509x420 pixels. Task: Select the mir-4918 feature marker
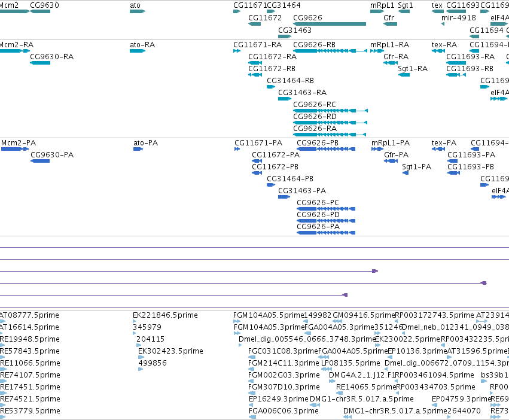click(443, 24)
